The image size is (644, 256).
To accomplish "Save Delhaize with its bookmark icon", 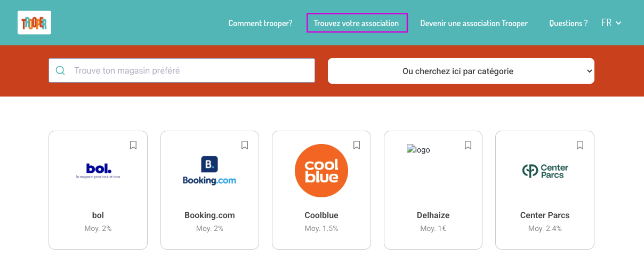I will click(x=468, y=145).
